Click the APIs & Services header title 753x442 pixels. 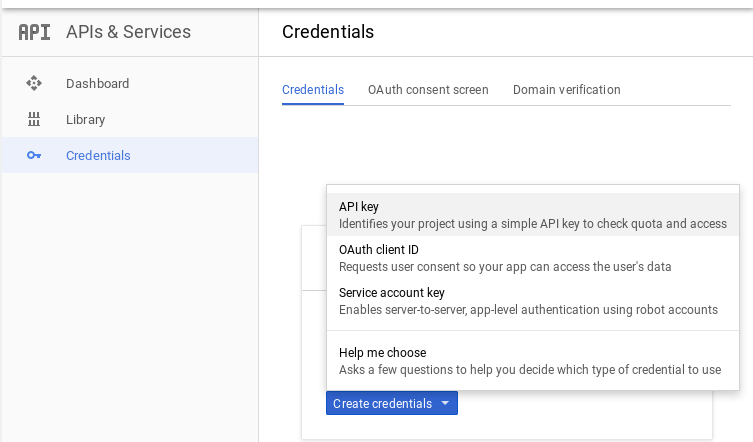pyautogui.click(x=128, y=32)
